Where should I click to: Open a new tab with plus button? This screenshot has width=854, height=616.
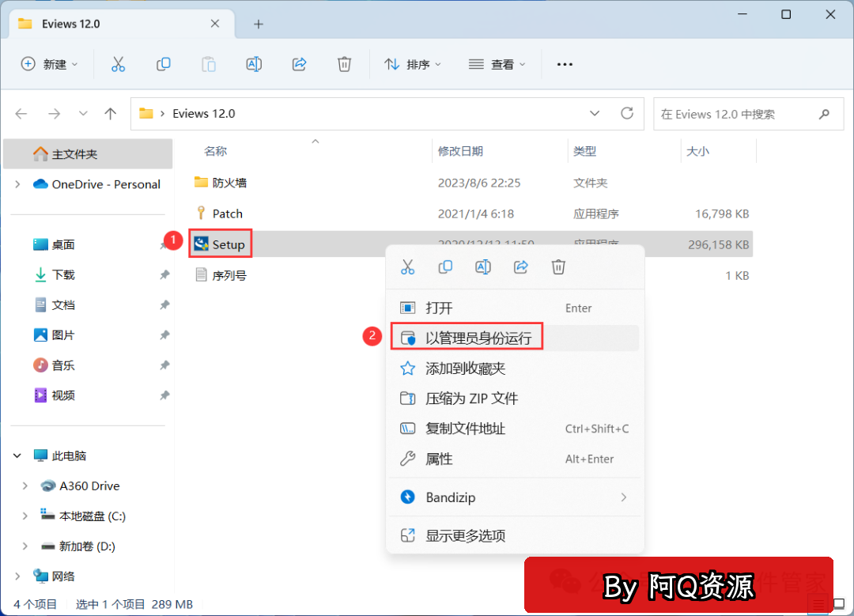(x=259, y=24)
